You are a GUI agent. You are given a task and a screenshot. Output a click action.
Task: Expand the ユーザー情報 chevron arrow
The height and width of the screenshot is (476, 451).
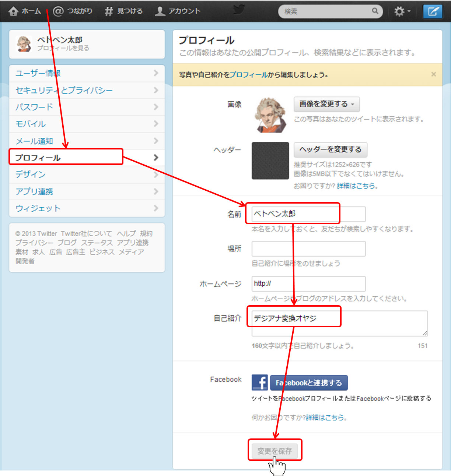pyautogui.click(x=156, y=73)
